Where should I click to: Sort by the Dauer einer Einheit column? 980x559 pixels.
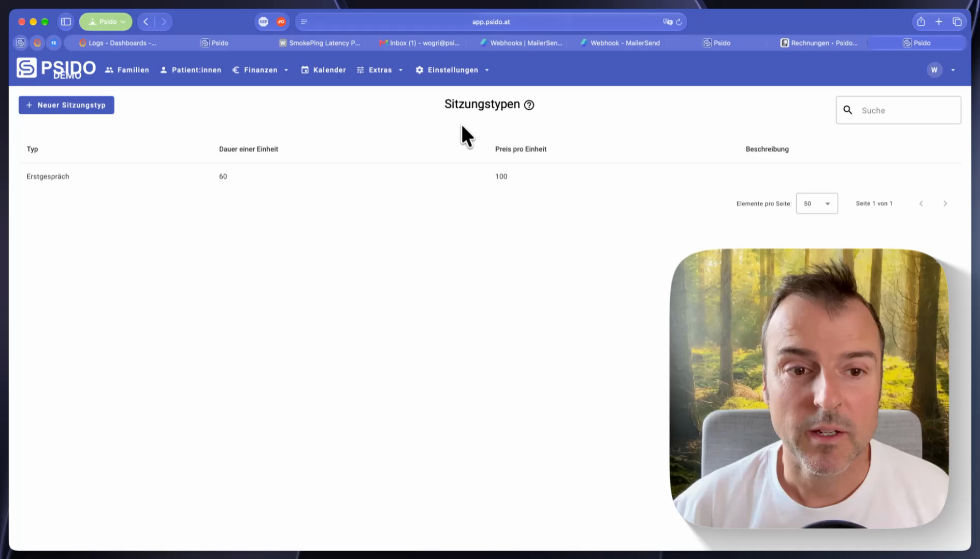(249, 149)
